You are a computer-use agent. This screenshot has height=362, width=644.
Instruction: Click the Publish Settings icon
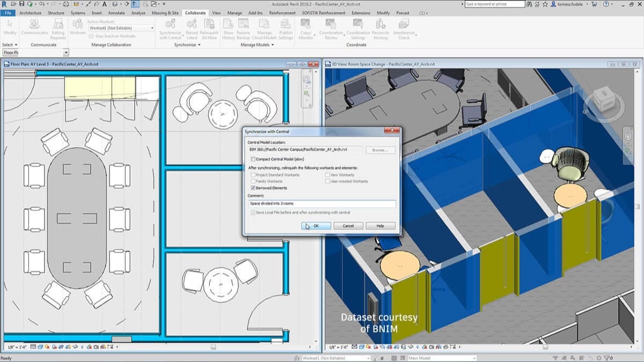pyautogui.click(x=286, y=24)
